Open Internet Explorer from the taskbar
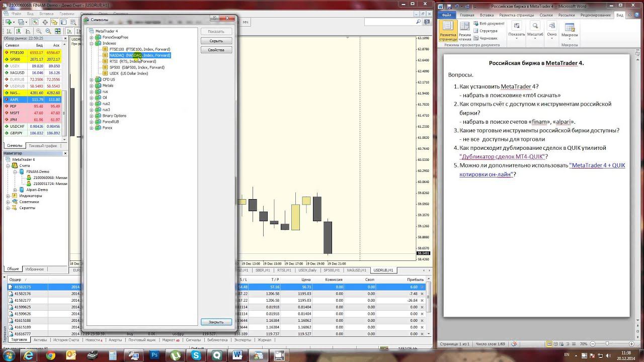This screenshot has height=362, width=644. (x=29, y=355)
